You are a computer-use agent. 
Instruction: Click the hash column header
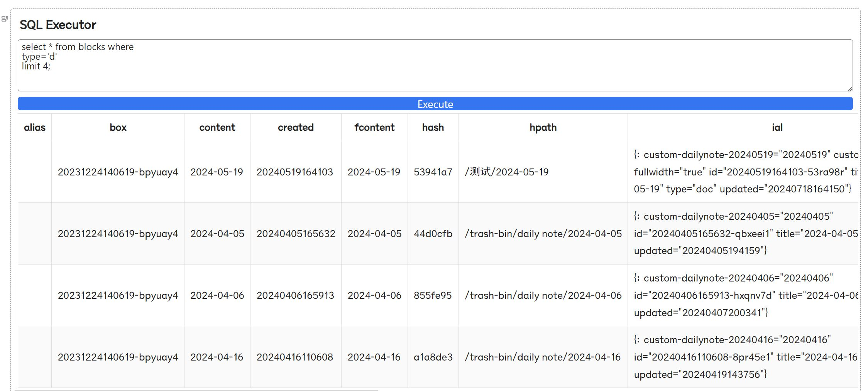(x=433, y=127)
